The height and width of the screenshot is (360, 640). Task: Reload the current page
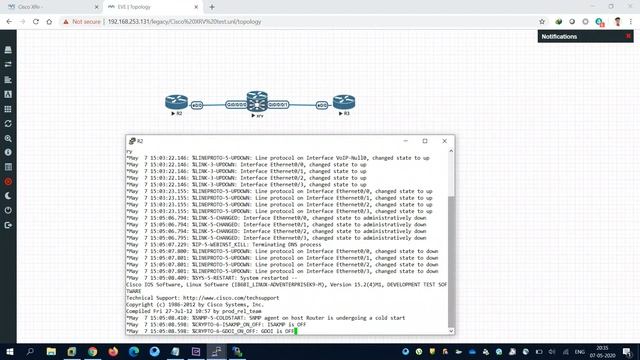36,22
